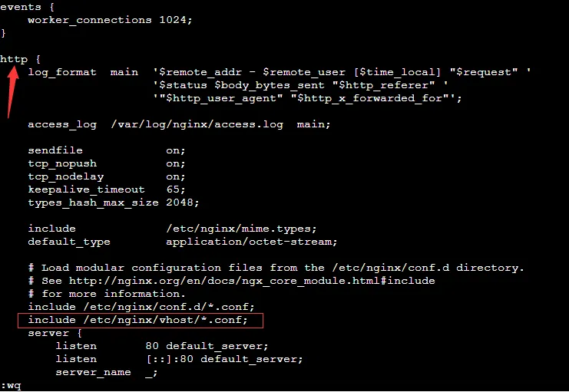
Task: Click the server block opening brace line
Action: point(54,333)
